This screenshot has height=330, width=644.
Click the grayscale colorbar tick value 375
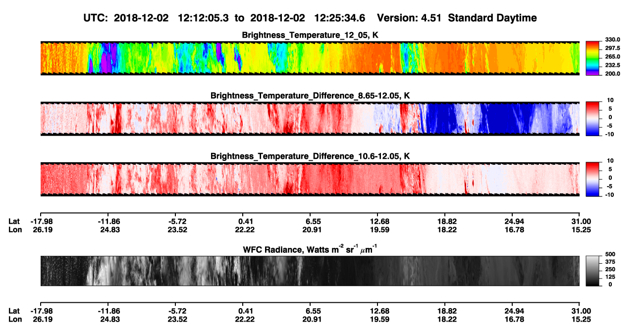coord(609,262)
